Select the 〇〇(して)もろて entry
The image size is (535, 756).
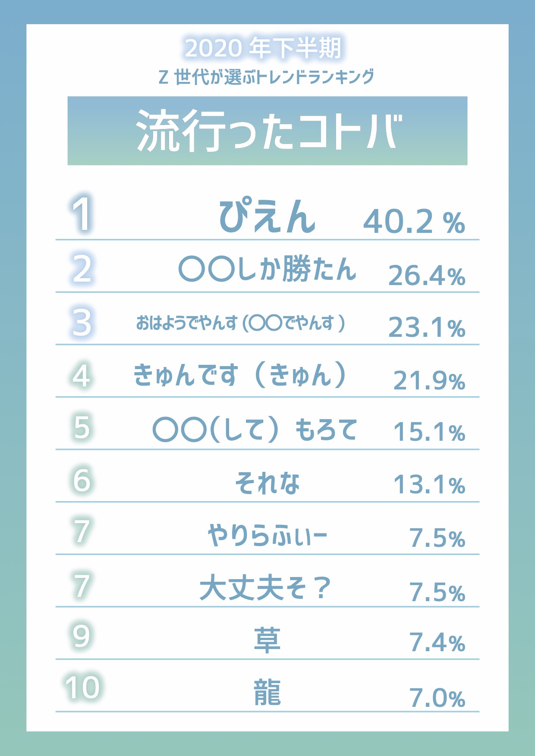click(x=255, y=430)
